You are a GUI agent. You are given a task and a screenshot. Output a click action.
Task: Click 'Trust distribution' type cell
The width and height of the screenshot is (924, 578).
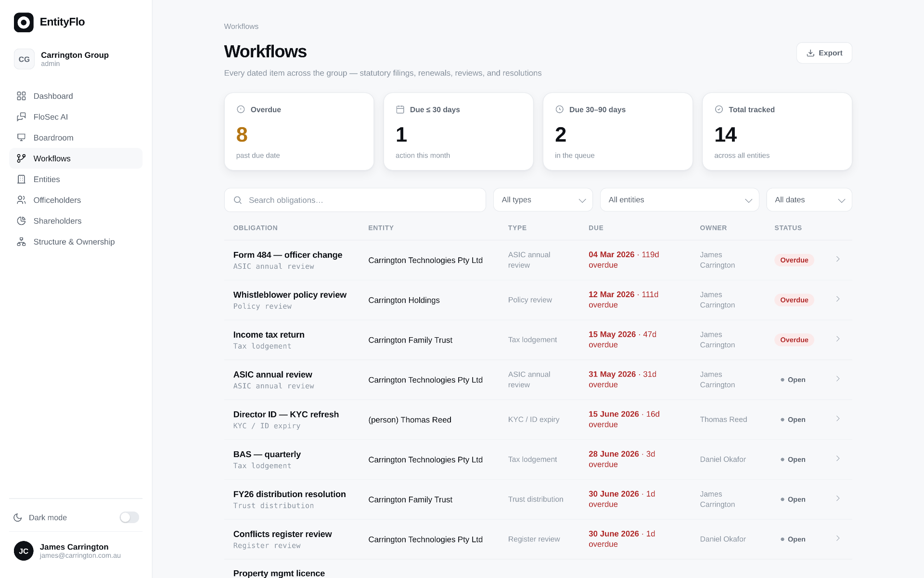(536, 499)
